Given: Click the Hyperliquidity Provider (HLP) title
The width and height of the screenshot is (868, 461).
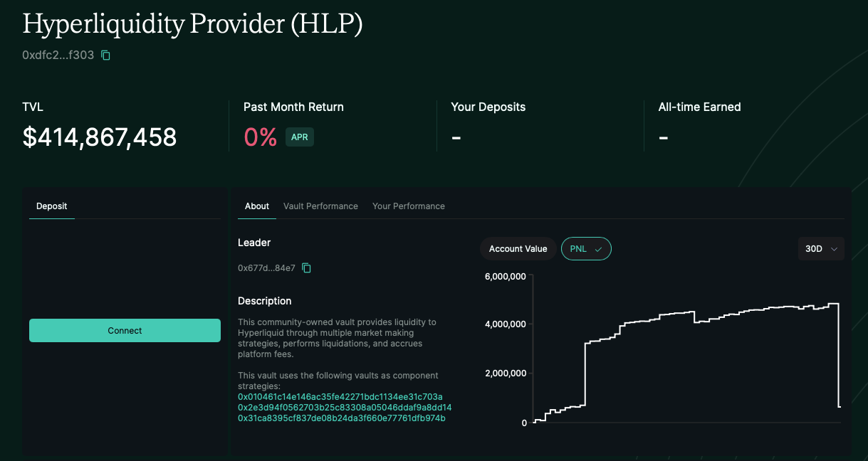Looking at the screenshot, I should tap(192, 24).
